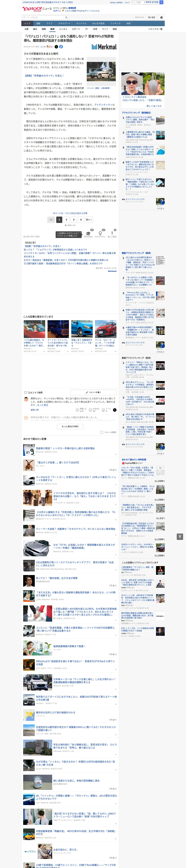Click the 購入履歴 button
This screenshot has width=186, height=868.
[152, 17]
